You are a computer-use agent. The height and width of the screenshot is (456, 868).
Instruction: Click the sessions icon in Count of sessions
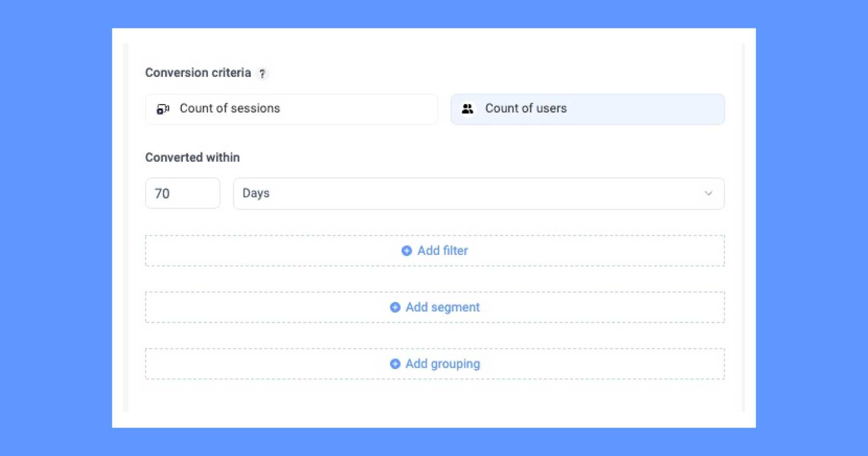(x=163, y=109)
